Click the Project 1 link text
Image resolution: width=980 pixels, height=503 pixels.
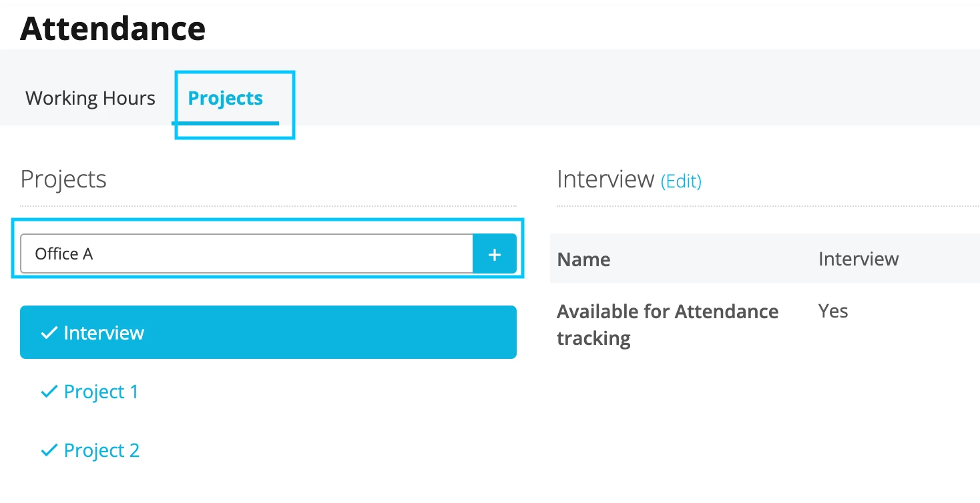101,392
